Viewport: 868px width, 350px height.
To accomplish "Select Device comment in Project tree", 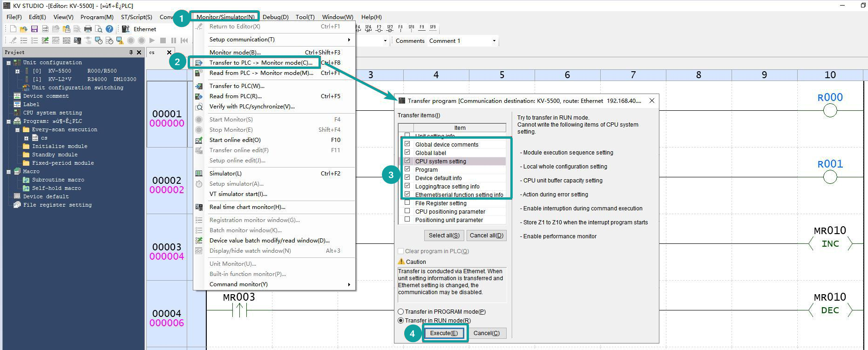I will [46, 96].
